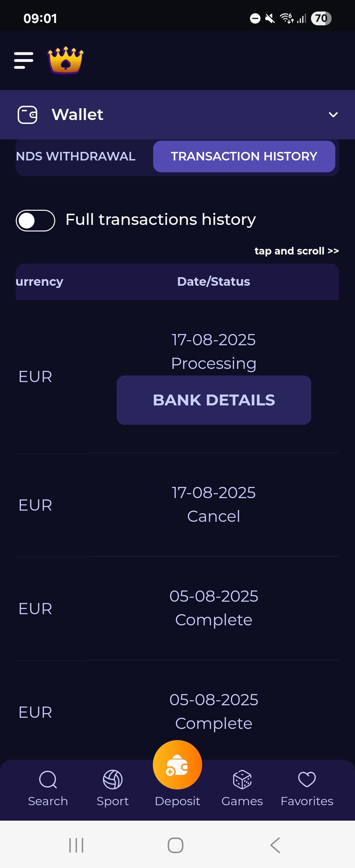Switch to Funds Withdrawal tab
The width and height of the screenshot is (355, 868).
[76, 157]
